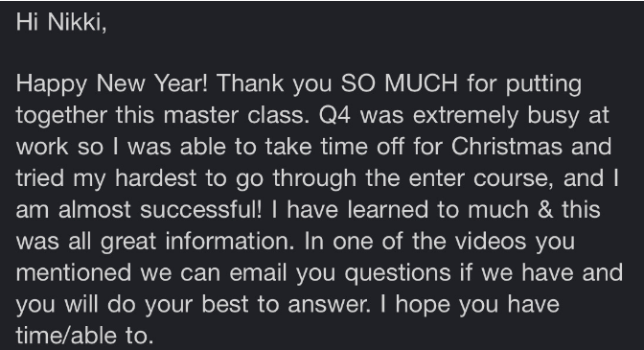
Task: Click the greeting "Hi Nikki,"
Action: pyautogui.click(x=61, y=21)
